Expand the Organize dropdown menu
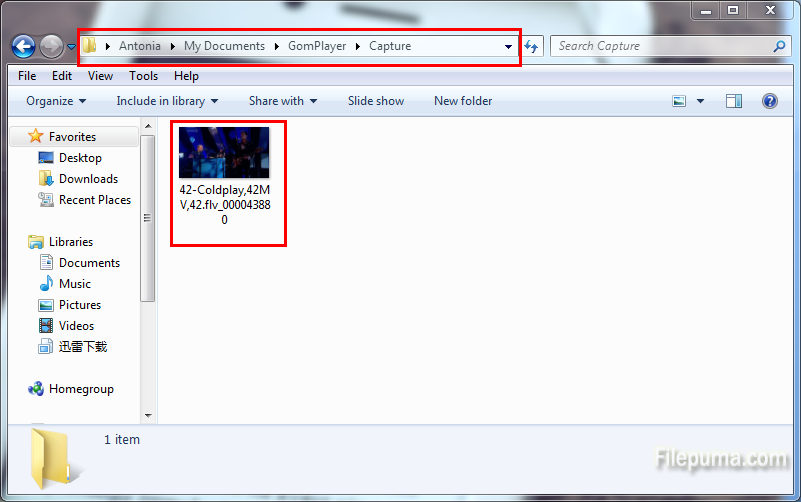The width and height of the screenshot is (801, 502). tap(56, 101)
